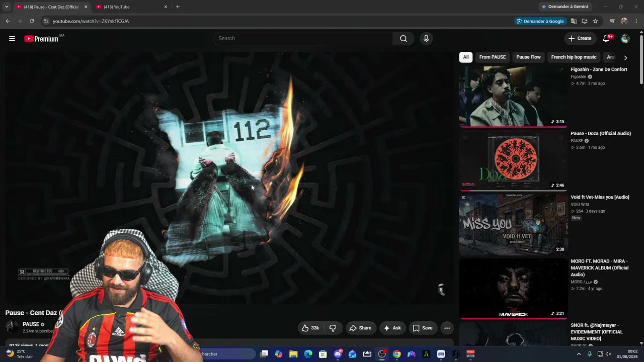Open Microsoft Store from the taskbar

[323, 354]
